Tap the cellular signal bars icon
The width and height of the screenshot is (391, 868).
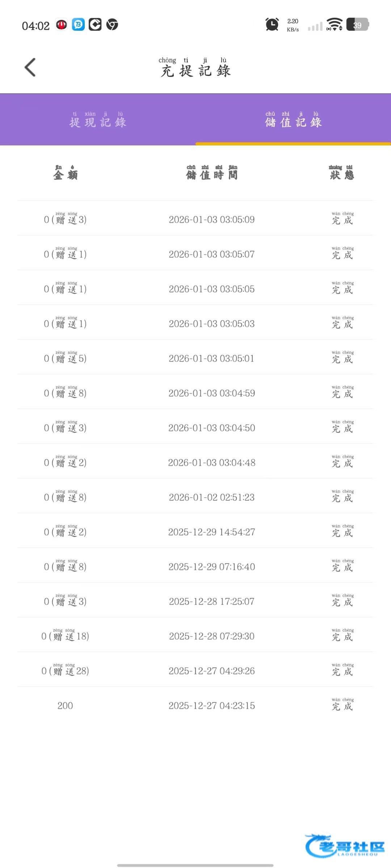pyautogui.click(x=315, y=26)
